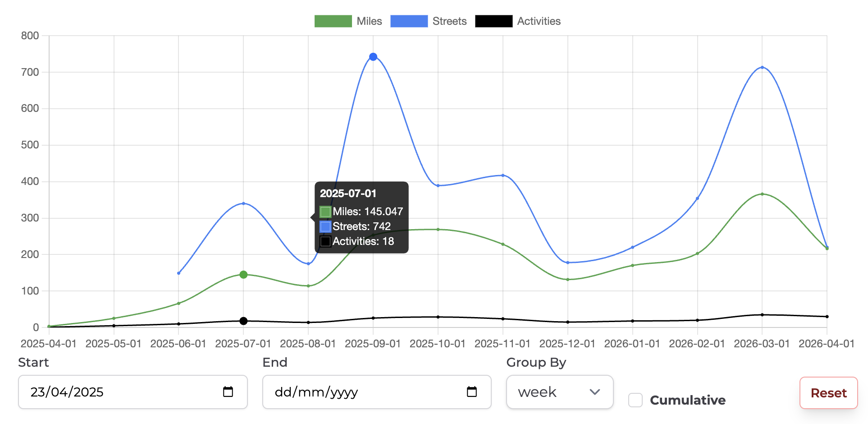The width and height of the screenshot is (868, 424).
Task: Click the empty End date field
Action: click(356, 392)
